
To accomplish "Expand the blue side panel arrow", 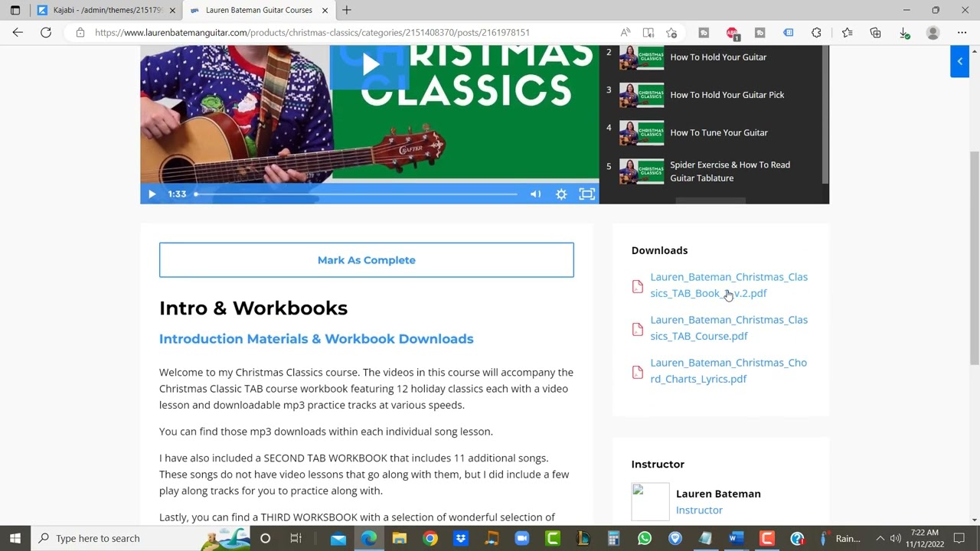I will 959,61.
